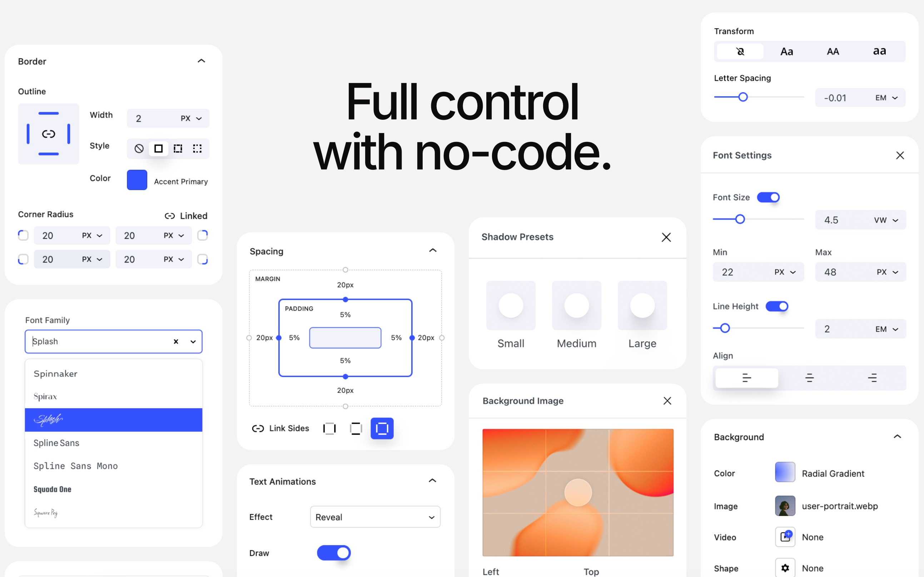Select the uppercase AA transform icon

[x=833, y=50]
